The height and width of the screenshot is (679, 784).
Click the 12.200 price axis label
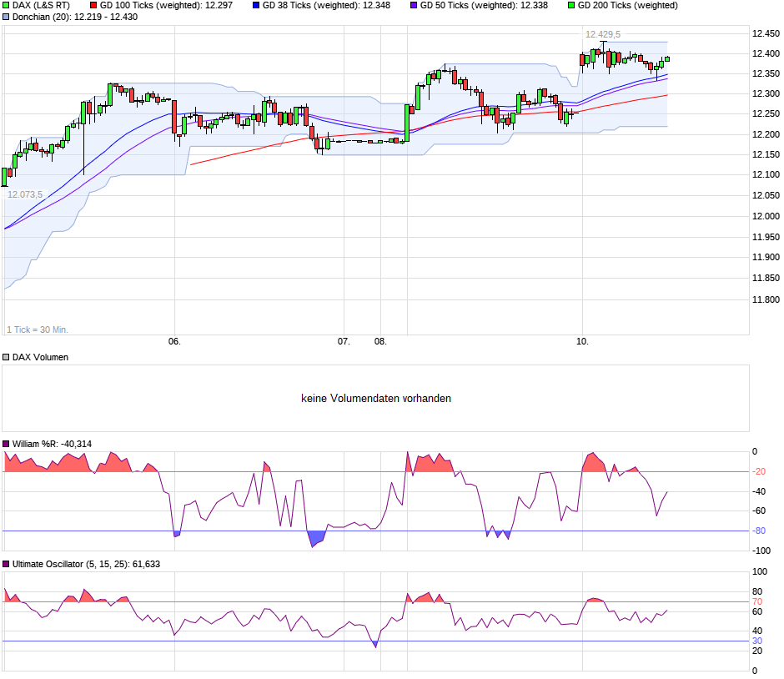pyautogui.click(x=766, y=134)
